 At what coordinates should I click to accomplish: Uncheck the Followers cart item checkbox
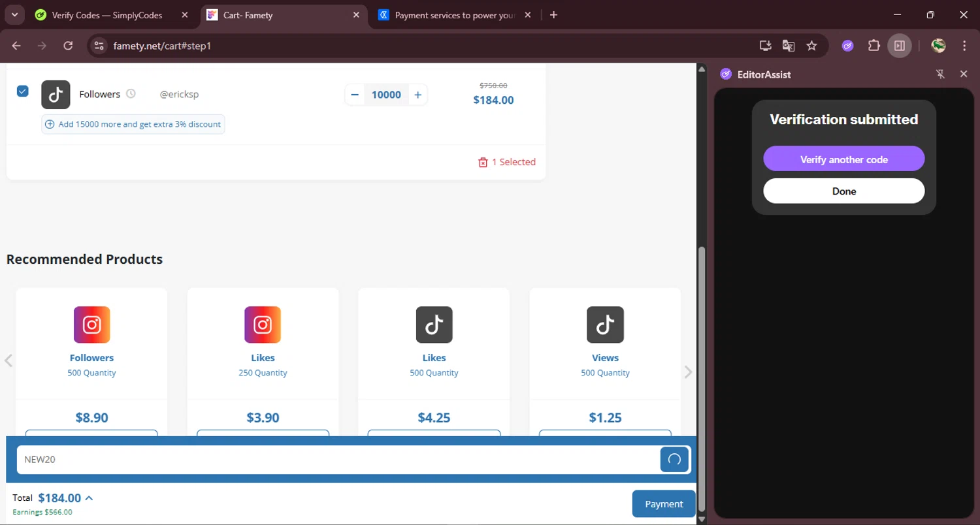click(23, 91)
